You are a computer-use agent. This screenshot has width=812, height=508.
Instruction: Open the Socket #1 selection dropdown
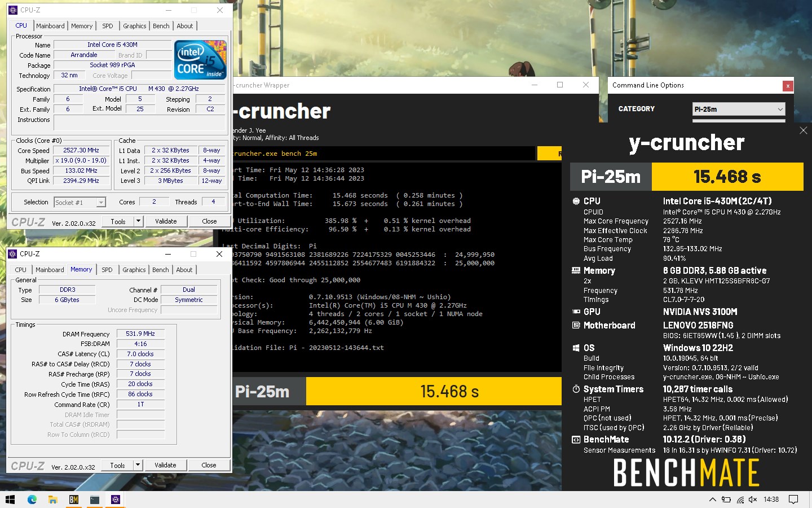point(80,202)
